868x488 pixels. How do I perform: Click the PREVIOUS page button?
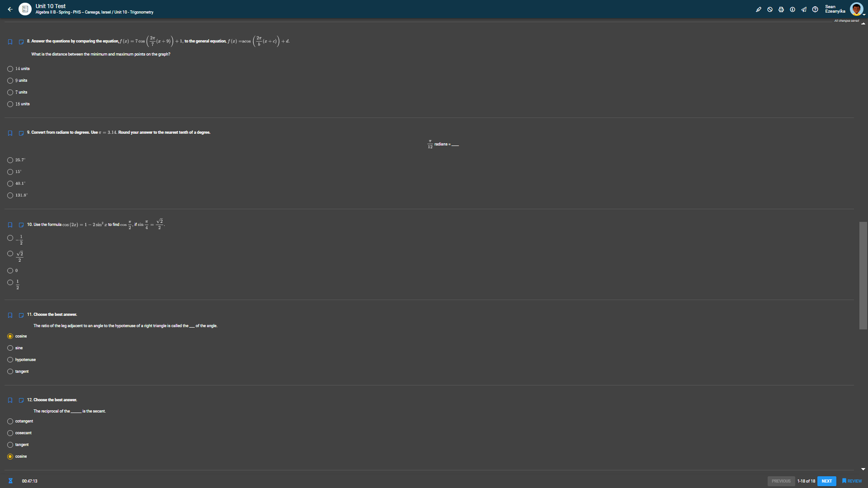781,481
